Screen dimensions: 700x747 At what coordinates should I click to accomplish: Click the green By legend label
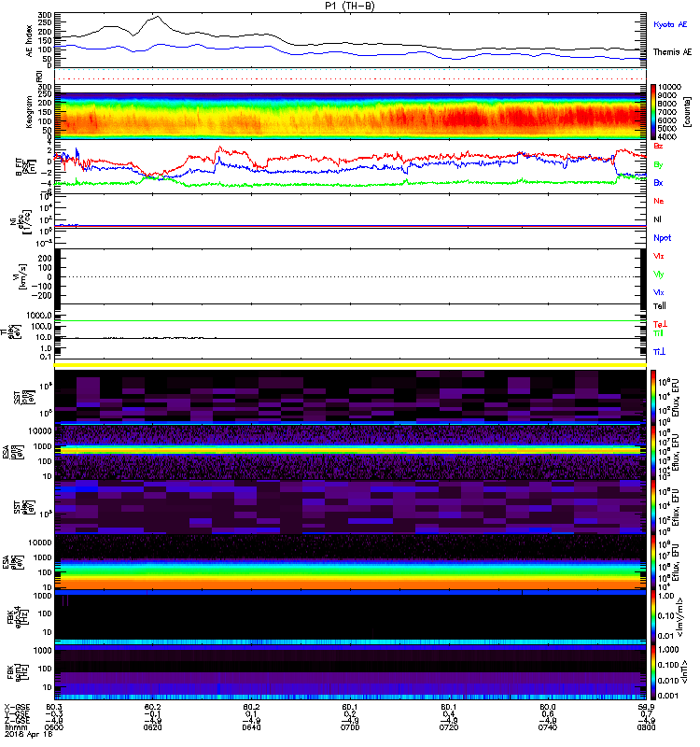[x=658, y=165]
